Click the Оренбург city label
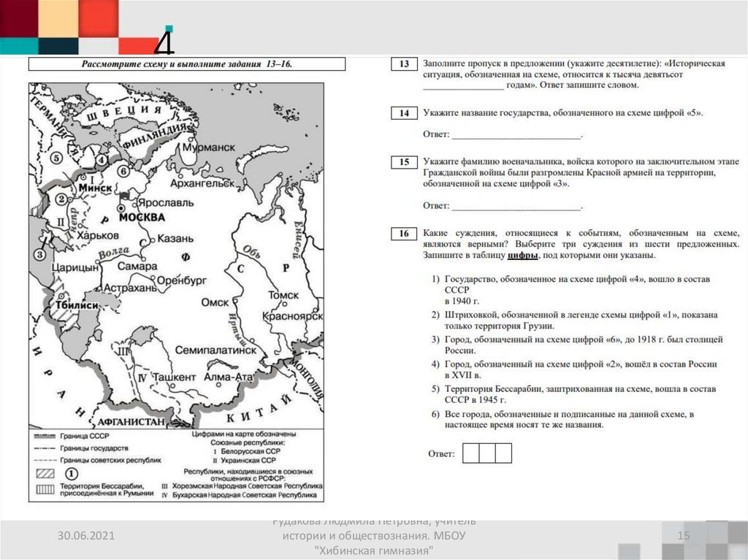 click(x=182, y=281)
